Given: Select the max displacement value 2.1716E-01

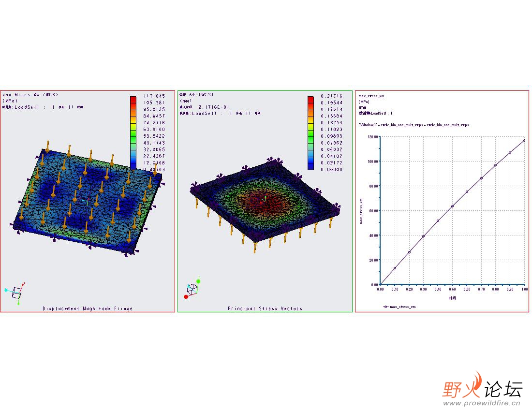Looking at the screenshot, I should [x=214, y=107].
